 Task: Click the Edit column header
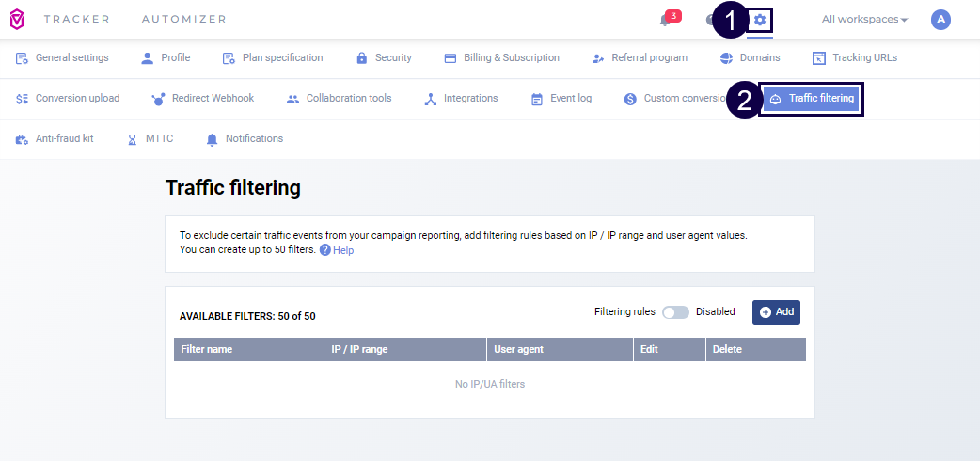(x=670, y=350)
